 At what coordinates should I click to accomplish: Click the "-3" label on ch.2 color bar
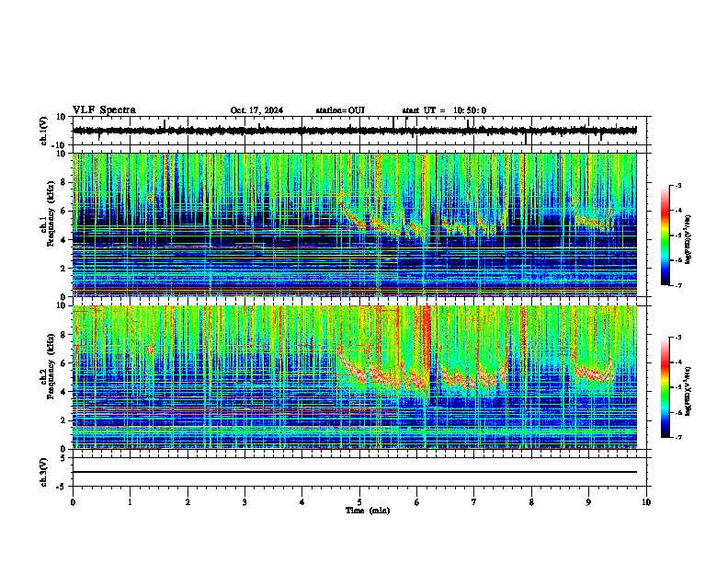click(x=677, y=338)
